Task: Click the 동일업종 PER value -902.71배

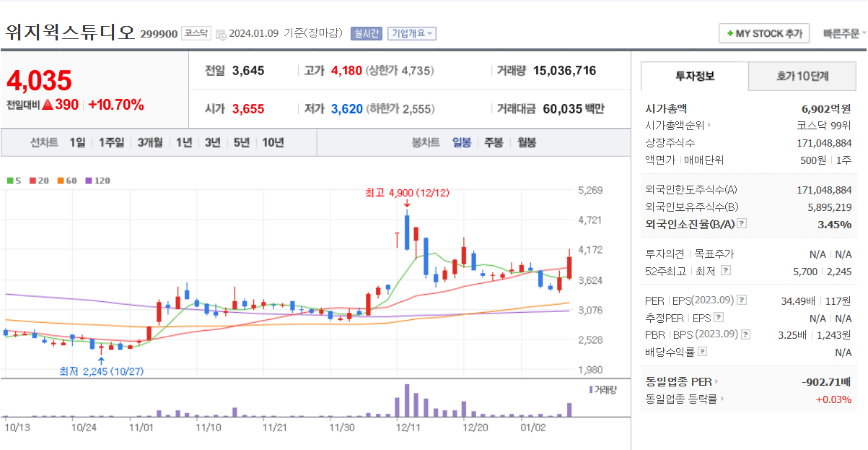Action: click(x=827, y=381)
